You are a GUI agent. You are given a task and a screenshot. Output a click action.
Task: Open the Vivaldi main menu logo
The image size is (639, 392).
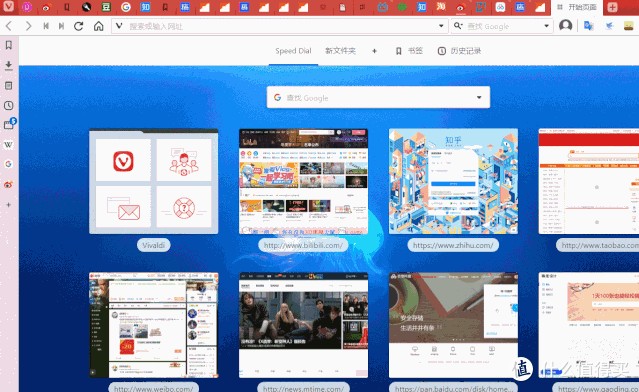(x=8, y=7)
